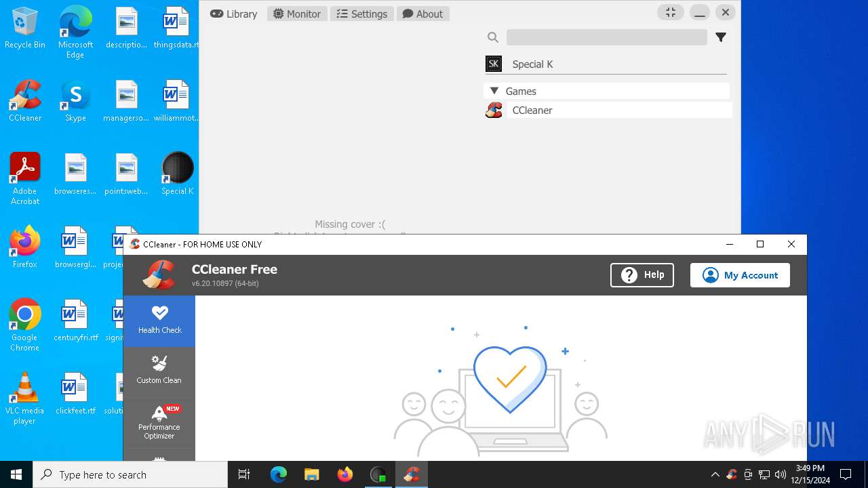Click the magnifier search icon in Special K
The height and width of the screenshot is (488, 868).
point(493,37)
